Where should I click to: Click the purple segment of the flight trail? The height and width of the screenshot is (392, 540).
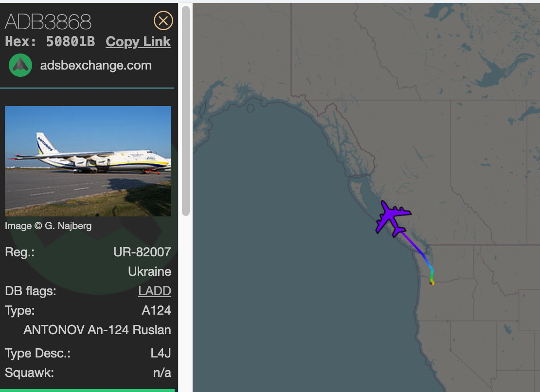[x=414, y=246]
